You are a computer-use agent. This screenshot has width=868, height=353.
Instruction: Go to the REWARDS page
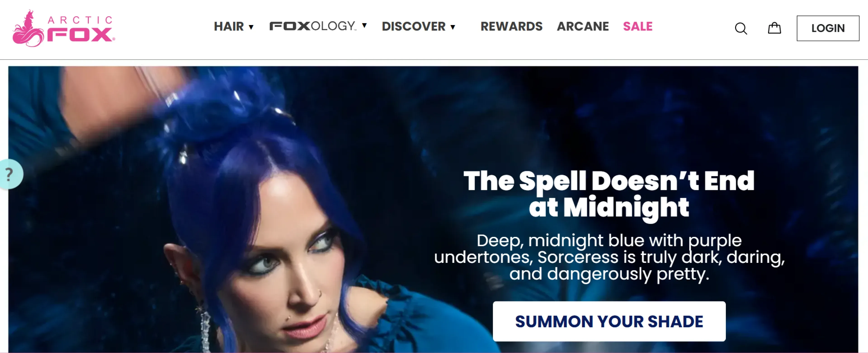point(511,26)
